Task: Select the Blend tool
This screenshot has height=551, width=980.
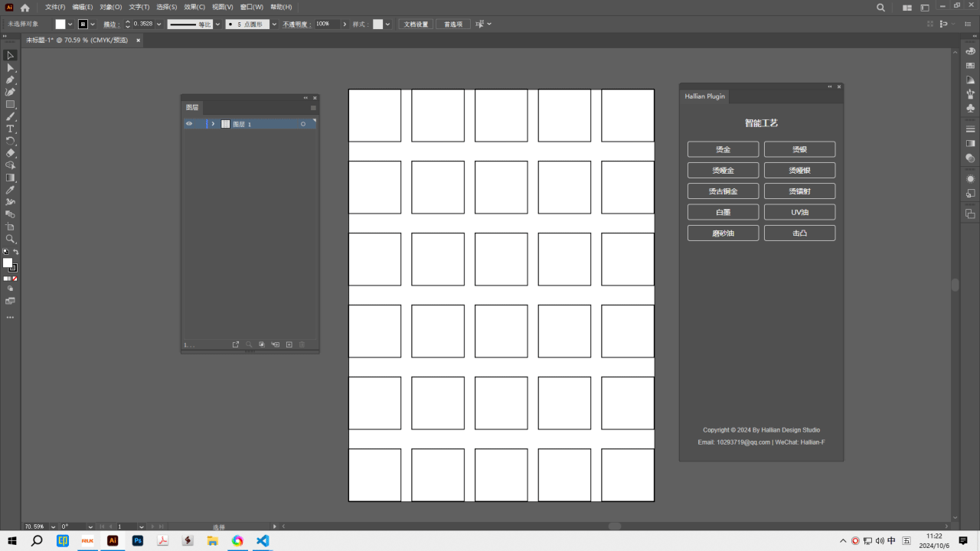Action: click(x=11, y=214)
